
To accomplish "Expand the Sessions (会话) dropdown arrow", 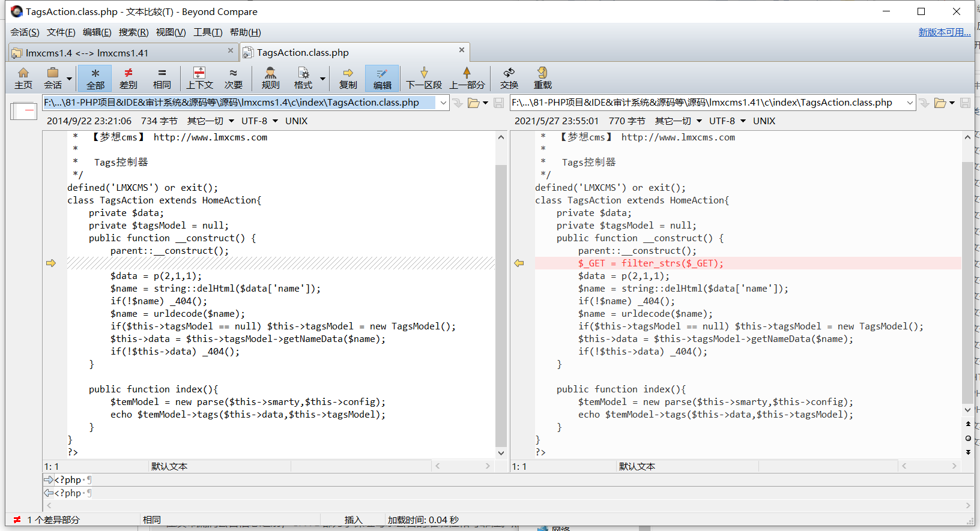I will (x=69, y=79).
